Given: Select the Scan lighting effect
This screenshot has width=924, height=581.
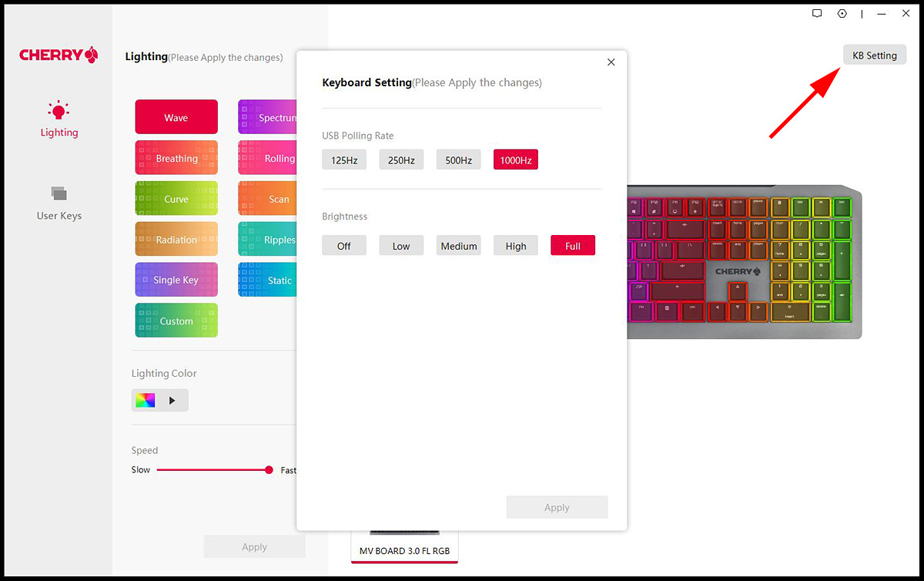Looking at the screenshot, I should (267, 199).
